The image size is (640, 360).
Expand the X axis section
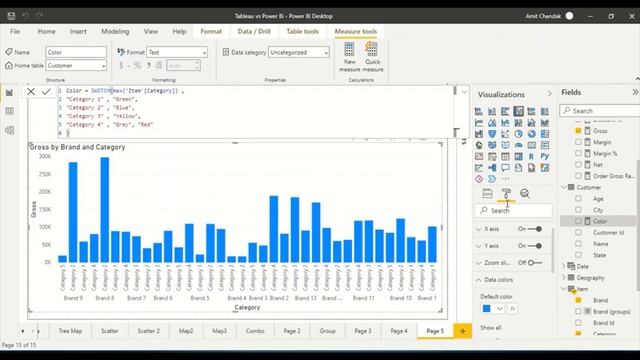click(x=479, y=229)
